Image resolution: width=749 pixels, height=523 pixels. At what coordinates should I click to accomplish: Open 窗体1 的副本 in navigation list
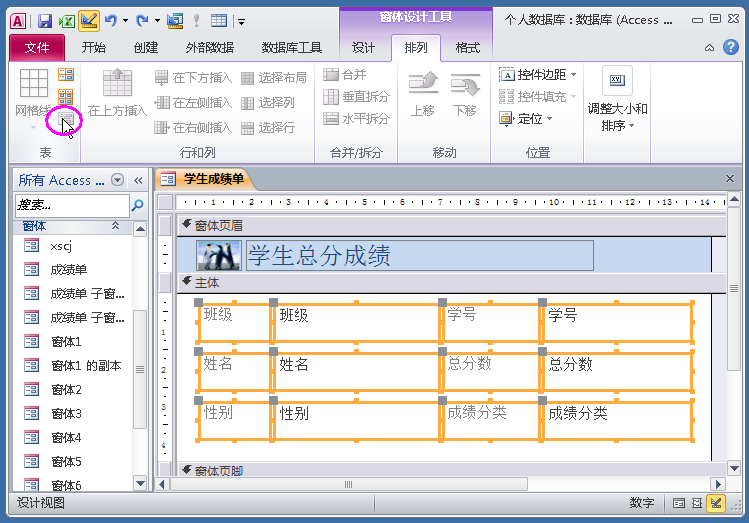click(x=85, y=365)
